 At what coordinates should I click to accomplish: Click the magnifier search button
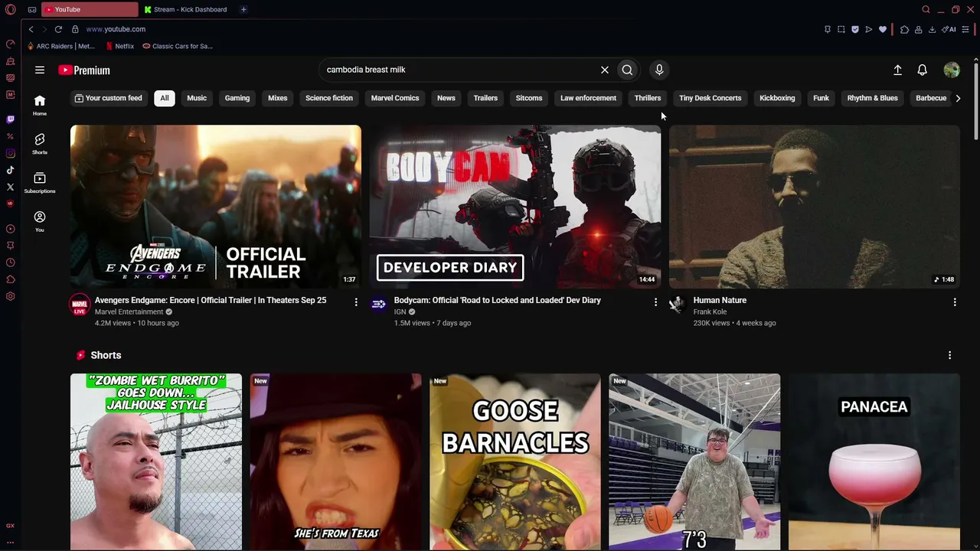click(627, 70)
